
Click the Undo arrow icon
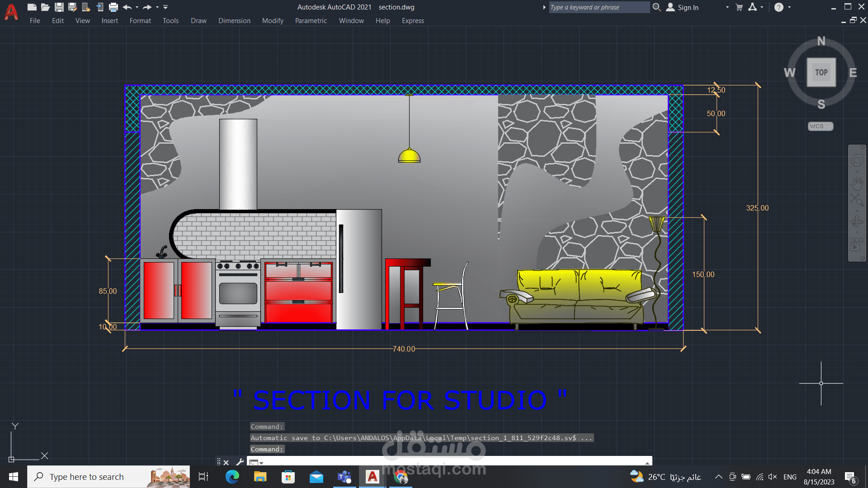coord(127,7)
